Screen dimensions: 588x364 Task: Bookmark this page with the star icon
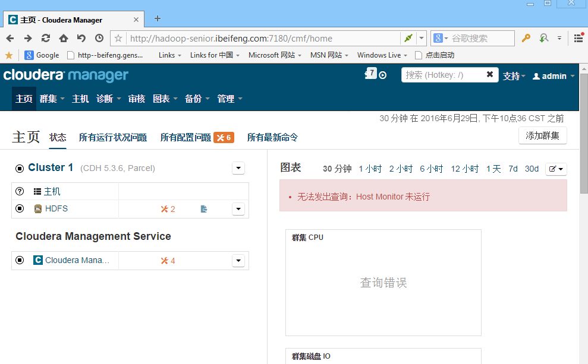(118, 38)
